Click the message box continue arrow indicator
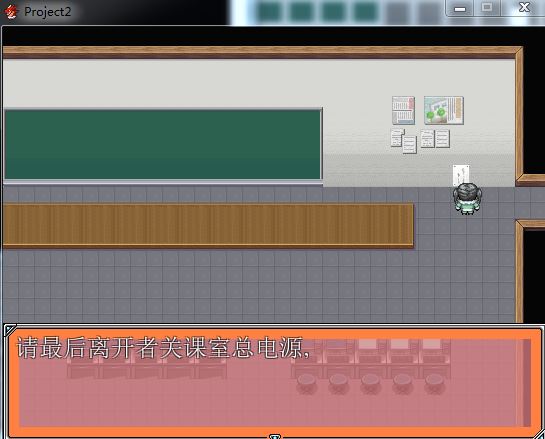 (275, 436)
